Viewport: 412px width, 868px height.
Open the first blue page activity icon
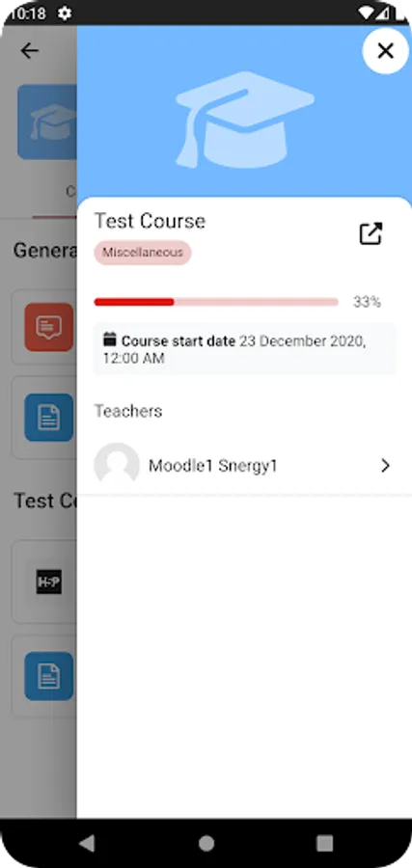[x=49, y=418]
